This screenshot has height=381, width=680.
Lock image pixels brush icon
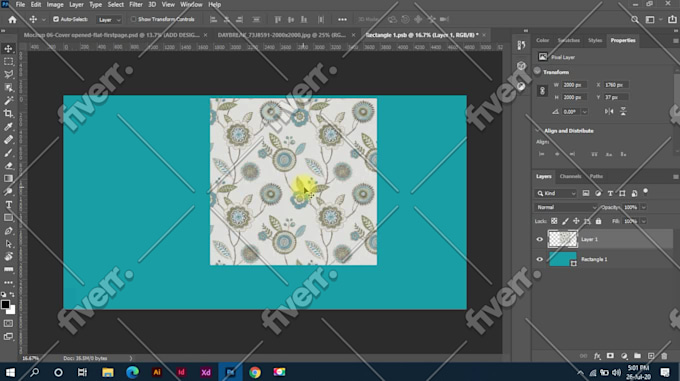[565, 221]
